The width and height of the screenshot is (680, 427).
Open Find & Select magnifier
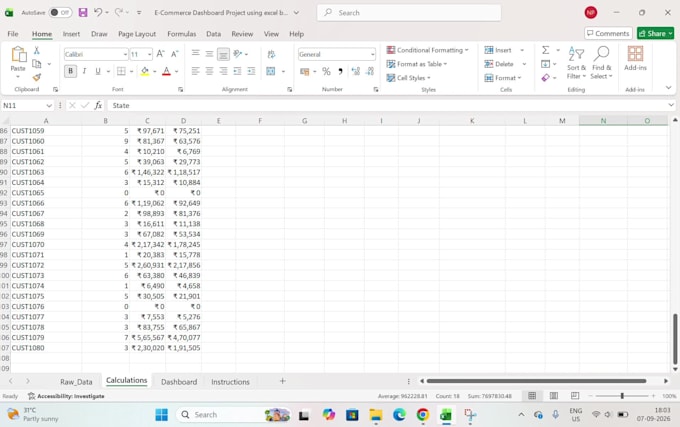[x=602, y=63]
